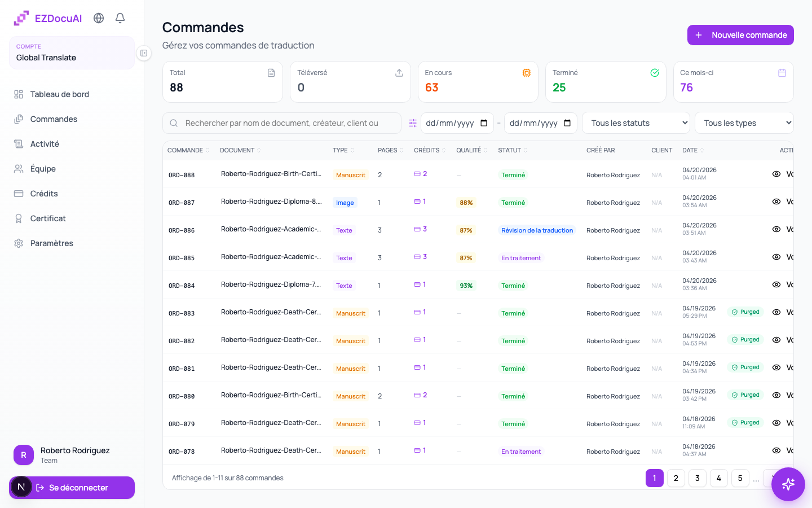Click the round N badge icon

(21, 487)
